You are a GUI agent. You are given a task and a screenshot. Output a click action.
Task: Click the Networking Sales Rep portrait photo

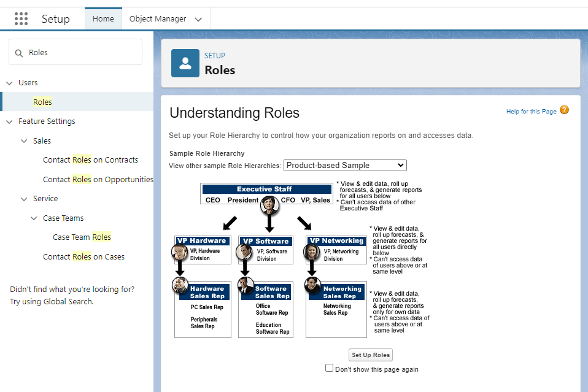[x=312, y=285]
